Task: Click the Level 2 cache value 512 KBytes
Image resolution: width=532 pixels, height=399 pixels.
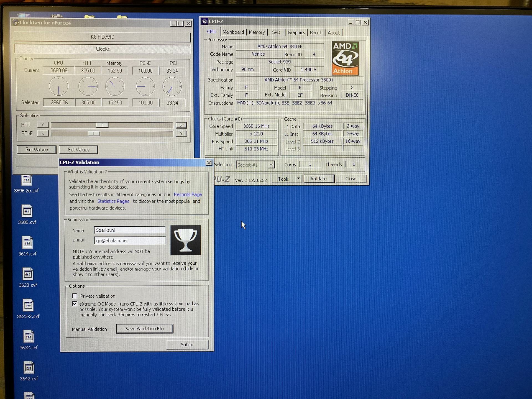Action: click(323, 141)
